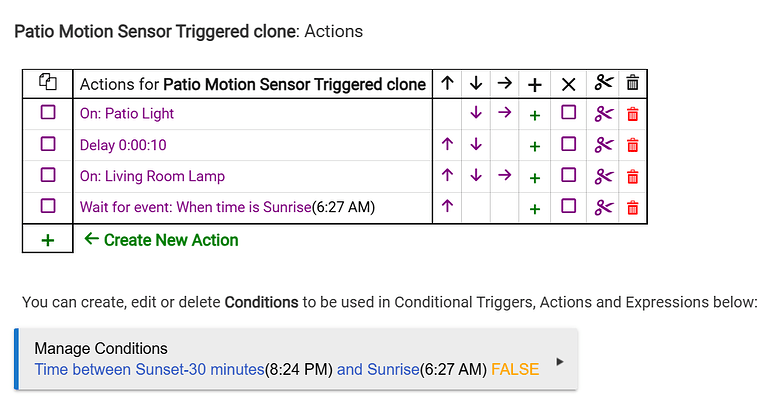
Task: Click the copy-all icon in table header
Action: (x=48, y=84)
